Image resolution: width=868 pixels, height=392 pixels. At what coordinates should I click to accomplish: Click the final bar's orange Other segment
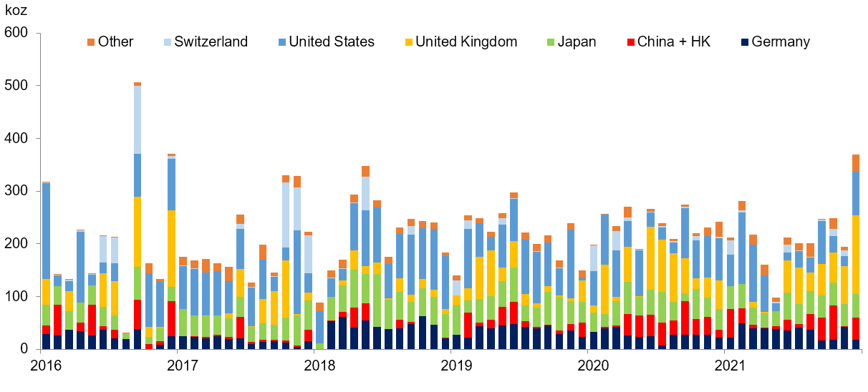coord(856,162)
